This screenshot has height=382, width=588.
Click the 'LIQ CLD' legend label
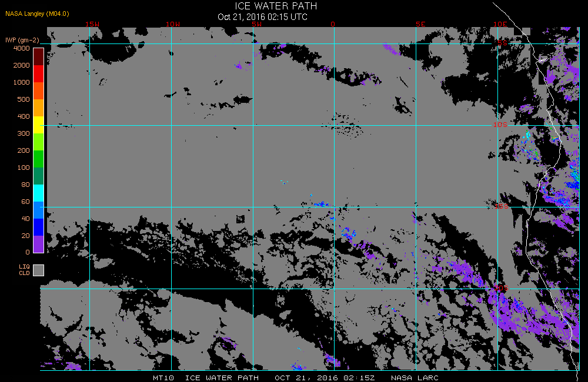(24, 270)
